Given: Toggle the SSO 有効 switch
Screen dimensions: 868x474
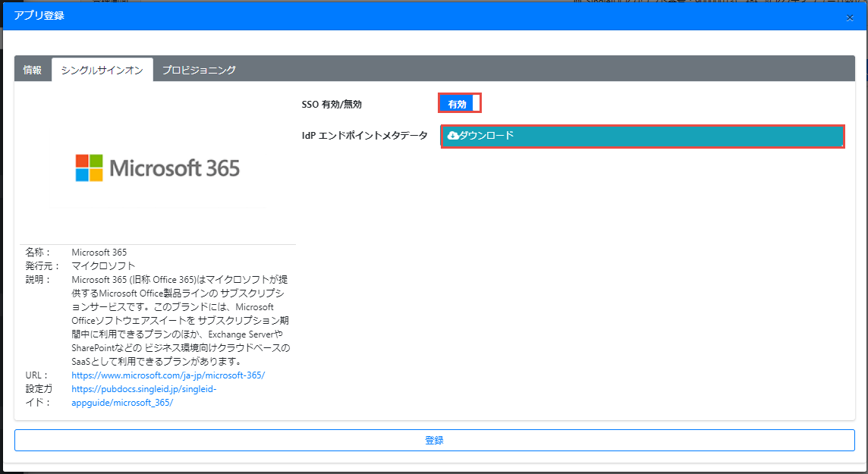Looking at the screenshot, I should (x=460, y=104).
